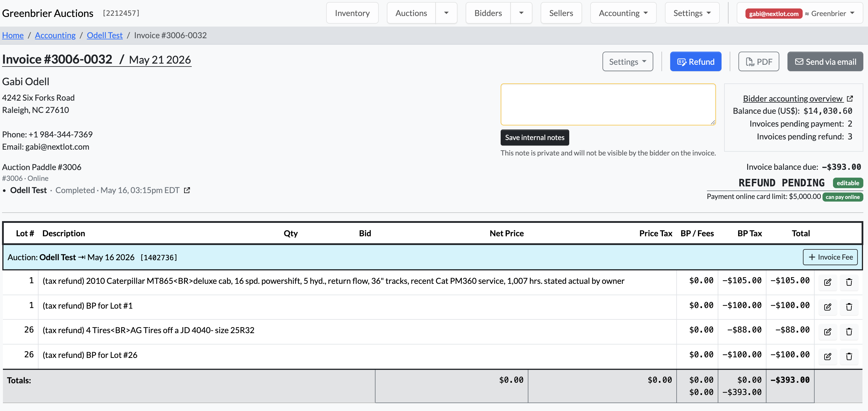868x411 pixels.
Task: Delete the Caterpillar MT865 tax refund line
Action: [x=849, y=282]
